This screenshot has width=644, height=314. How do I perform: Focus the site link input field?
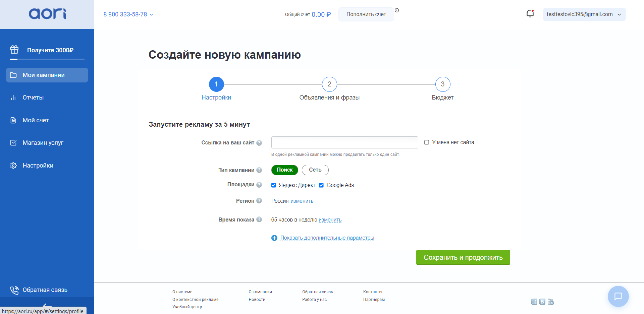pyautogui.click(x=345, y=142)
